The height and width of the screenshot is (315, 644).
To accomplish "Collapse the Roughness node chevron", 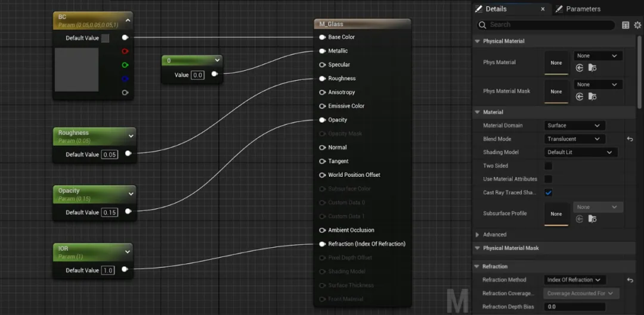I will [x=131, y=136].
